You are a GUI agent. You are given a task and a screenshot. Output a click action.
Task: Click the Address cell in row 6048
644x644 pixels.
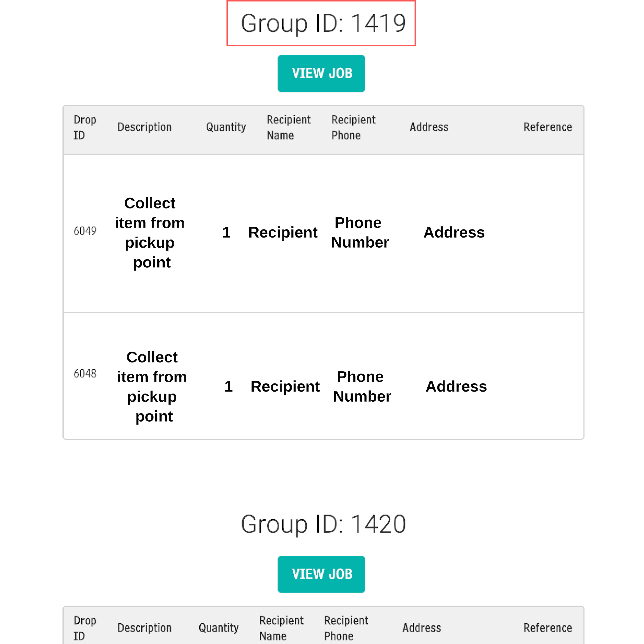tap(456, 386)
